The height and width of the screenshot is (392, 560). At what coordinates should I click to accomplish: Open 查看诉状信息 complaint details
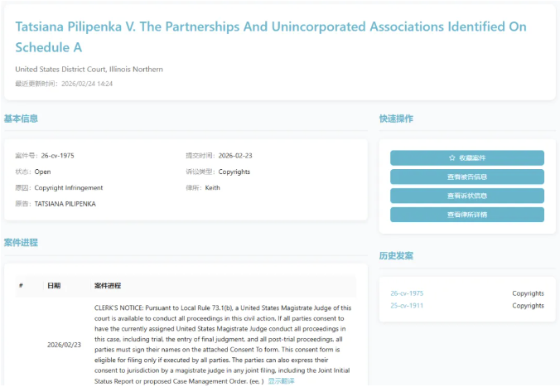467,196
